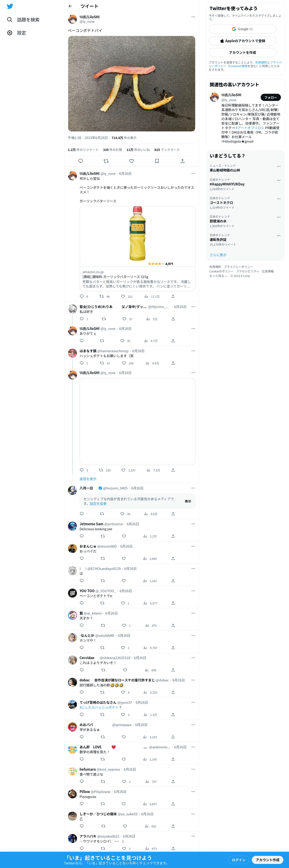
Task: Expand hidden replies via 返信を表示
Action: tap(88, 479)
